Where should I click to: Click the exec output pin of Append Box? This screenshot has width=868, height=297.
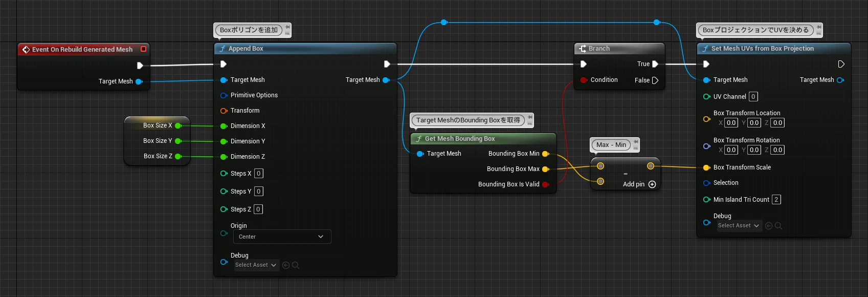point(387,64)
